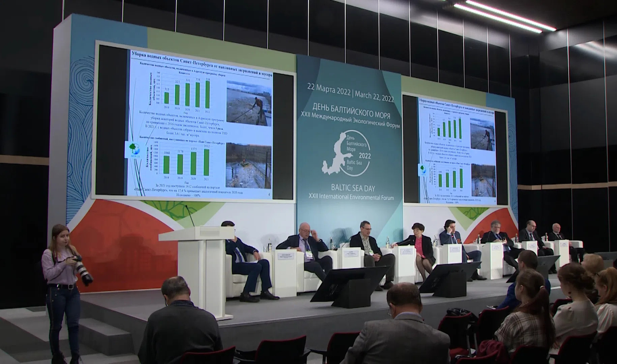Click the lower photo on the right screen slide
This screenshot has width=617, height=364.
pyautogui.click(x=483, y=180)
